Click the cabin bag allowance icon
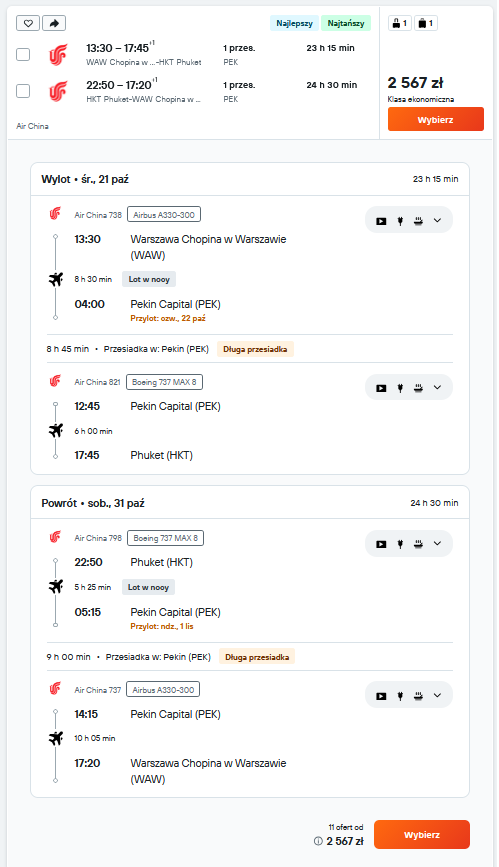 tap(399, 23)
